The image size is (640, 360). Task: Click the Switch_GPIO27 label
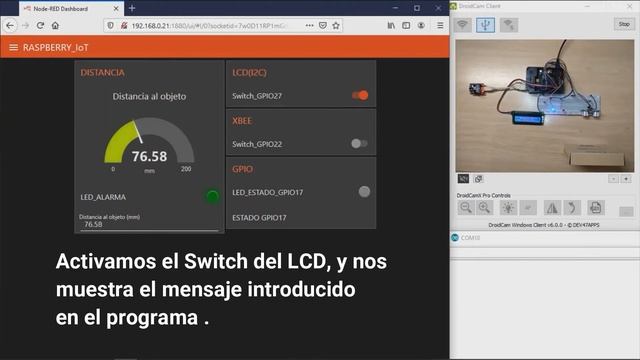click(257, 96)
